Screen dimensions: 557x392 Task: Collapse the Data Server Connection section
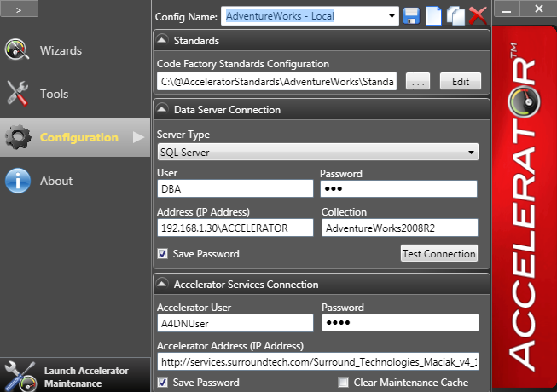pos(162,109)
